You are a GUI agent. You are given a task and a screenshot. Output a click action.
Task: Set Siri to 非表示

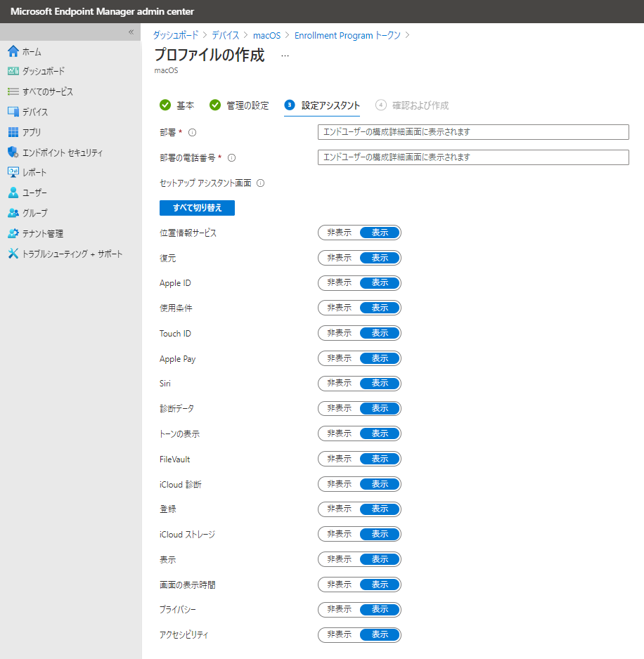pos(339,383)
